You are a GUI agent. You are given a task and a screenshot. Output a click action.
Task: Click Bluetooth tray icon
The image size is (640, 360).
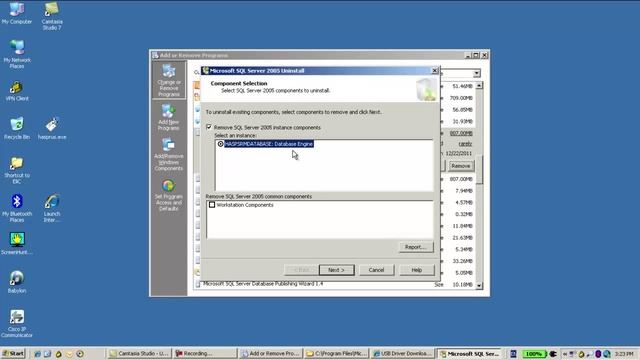point(598,354)
